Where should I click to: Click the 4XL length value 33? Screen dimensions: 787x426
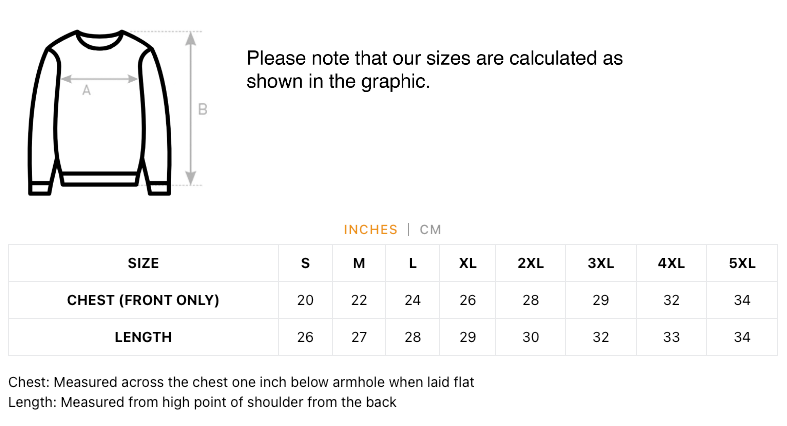pyautogui.click(x=671, y=337)
